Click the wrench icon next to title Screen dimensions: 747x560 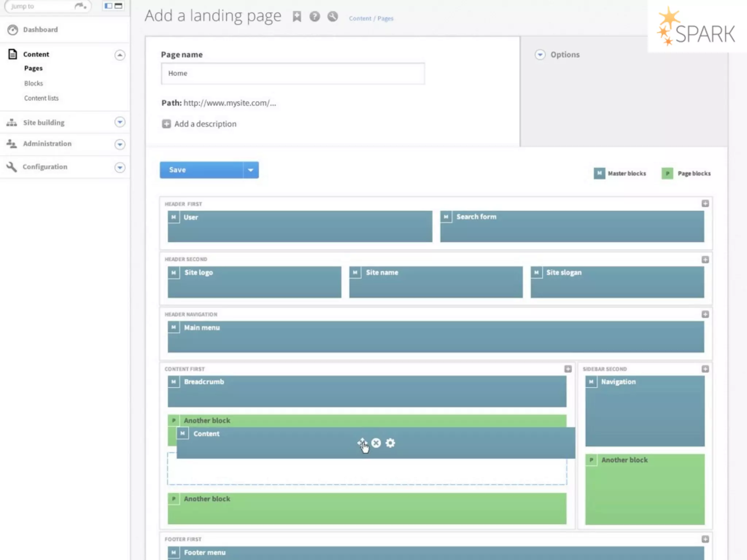332,16
